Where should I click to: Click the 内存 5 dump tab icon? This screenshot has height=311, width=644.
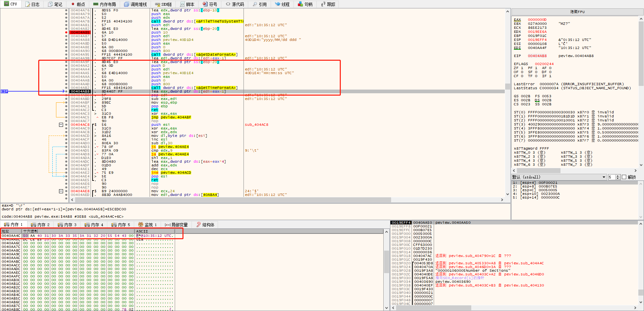click(114, 224)
